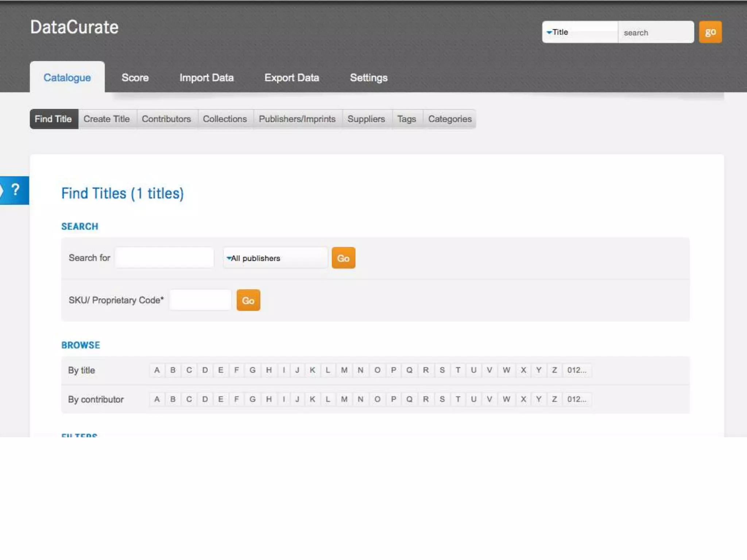Open the blue help question-mark tab

(x=15, y=190)
